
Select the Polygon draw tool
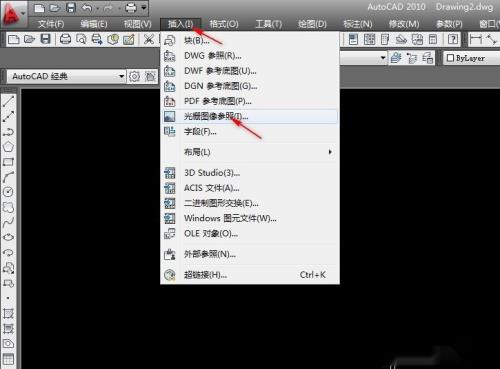(8, 147)
